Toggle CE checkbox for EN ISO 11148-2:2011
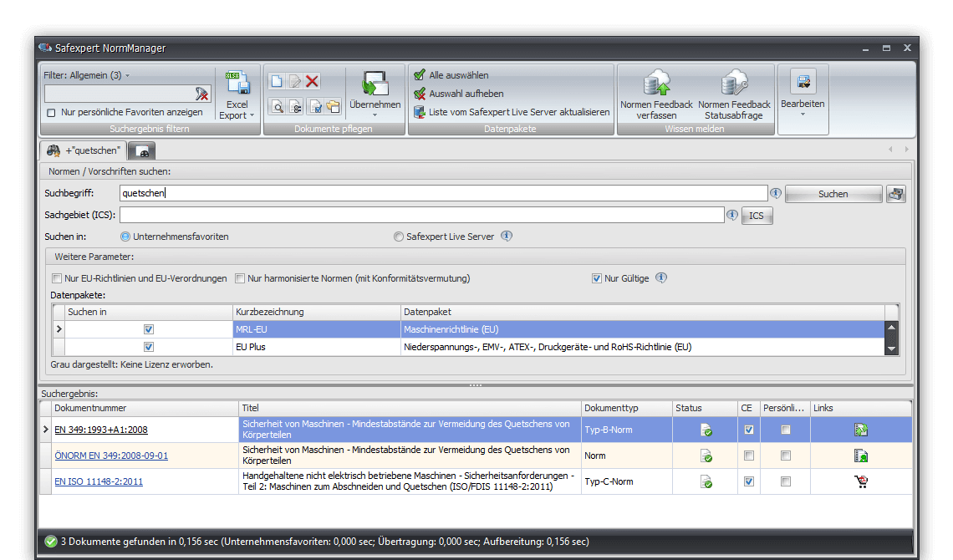953x560 pixels. pyautogui.click(x=749, y=481)
